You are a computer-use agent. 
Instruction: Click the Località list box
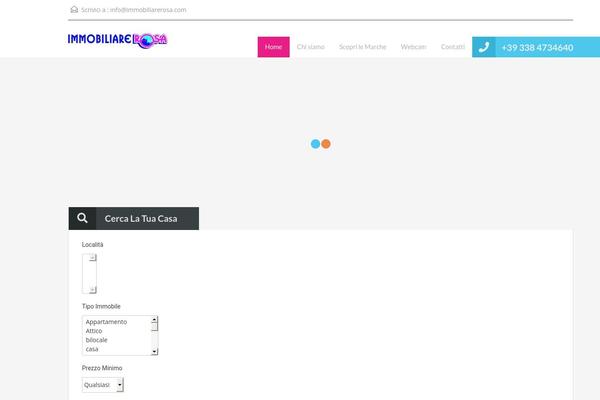coord(89,274)
